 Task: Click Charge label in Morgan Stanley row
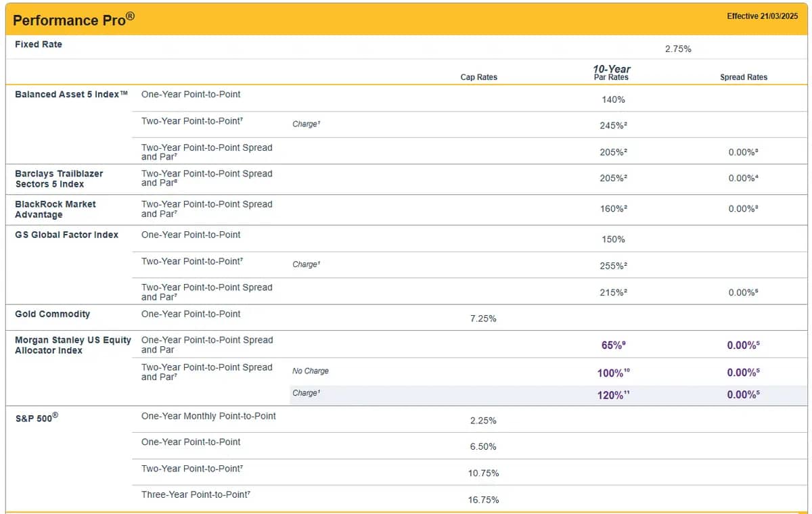pos(306,393)
